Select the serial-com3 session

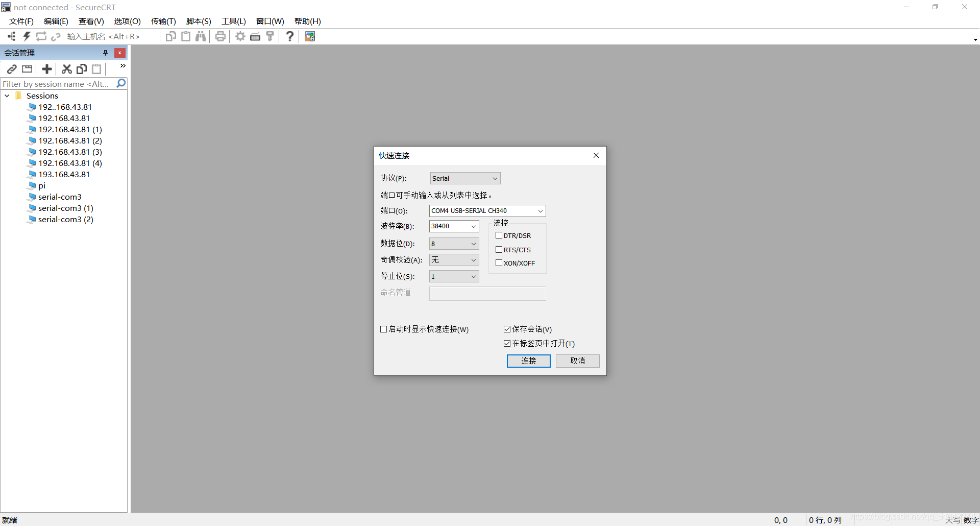pos(60,197)
